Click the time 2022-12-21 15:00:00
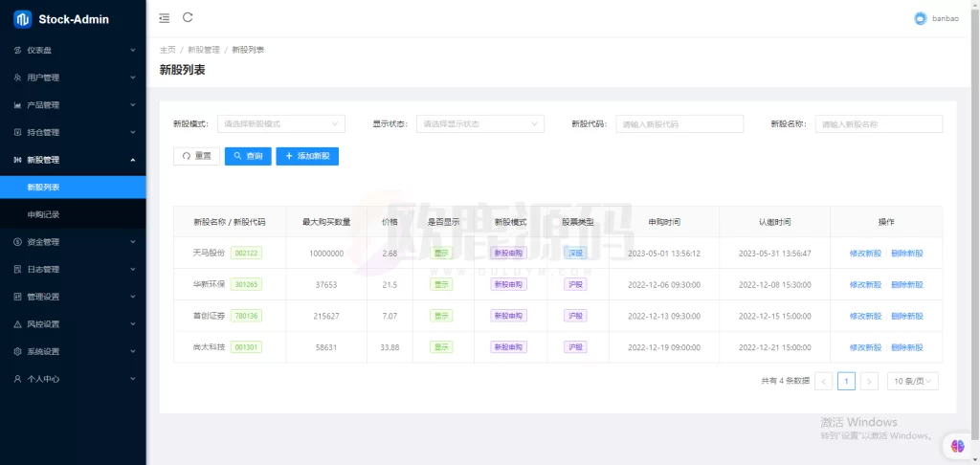Viewport: 980px width, 465px height. [775, 347]
